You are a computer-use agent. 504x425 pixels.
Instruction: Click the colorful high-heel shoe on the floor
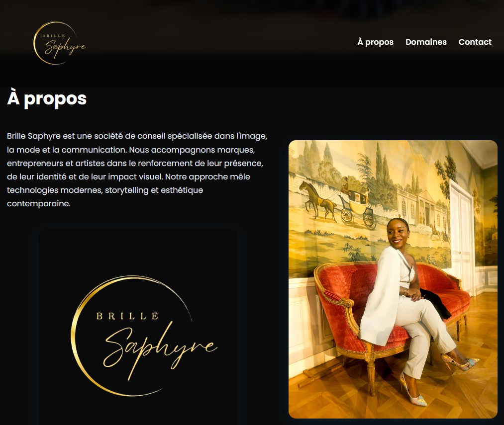point(413,390)
